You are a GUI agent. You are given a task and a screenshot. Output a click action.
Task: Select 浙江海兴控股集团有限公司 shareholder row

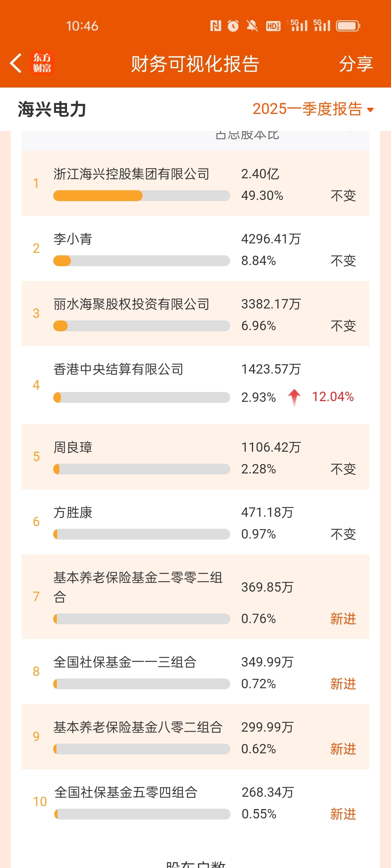[x=195, y=184]
